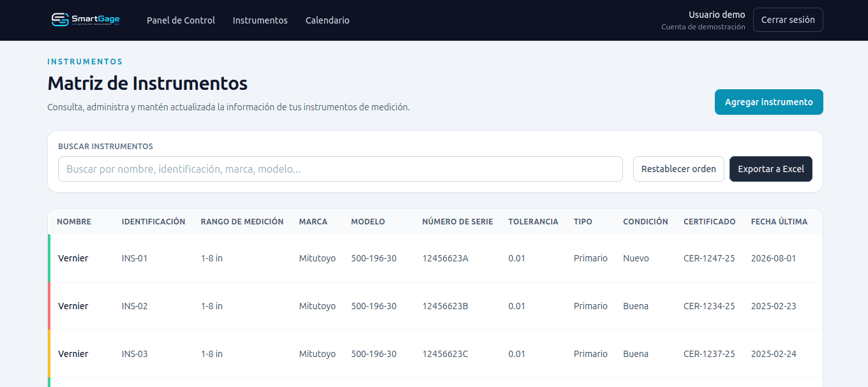The height and width of the screenshot is (387, 868).
Task: Focus the Buscar instrumentos search field
Action: pos(340,169)
